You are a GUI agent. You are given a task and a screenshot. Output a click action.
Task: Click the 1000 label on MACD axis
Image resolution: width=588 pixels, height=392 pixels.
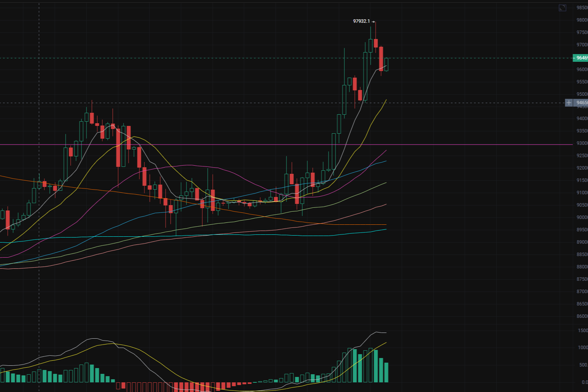coord(583,348)
